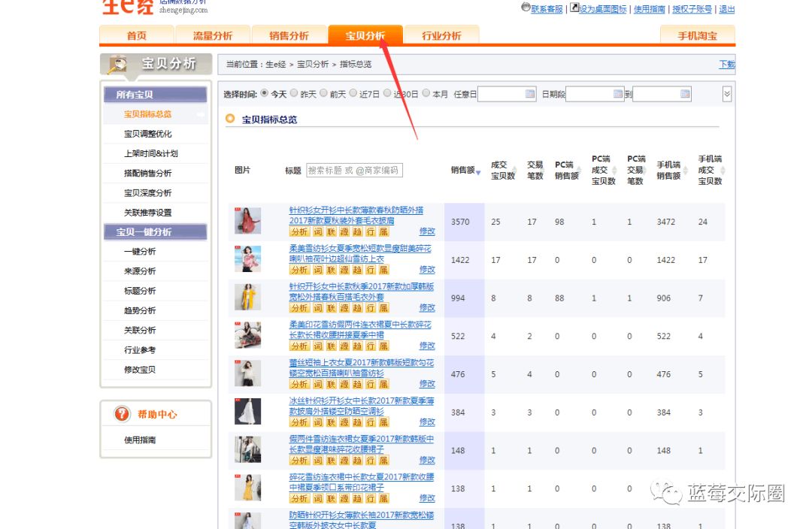Click the 词 icon for the 1422-sales product
Screen dimensions: 812x529
[x=317, y=270]
